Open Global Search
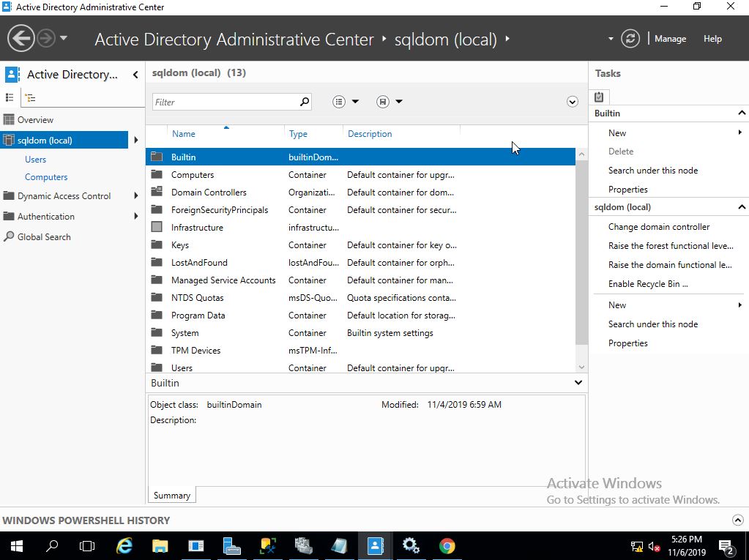The image size is (749, 560). pyautogui.click(x=44, y=236)
